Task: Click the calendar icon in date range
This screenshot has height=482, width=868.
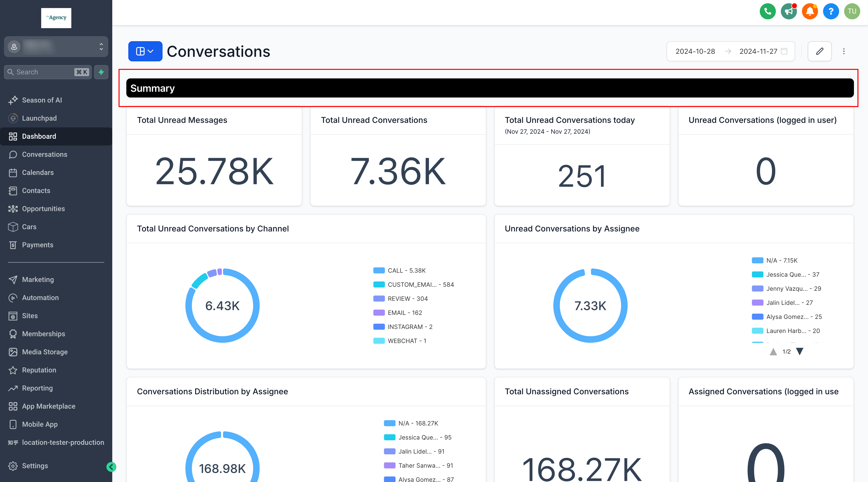Action: tap(784, 51)
